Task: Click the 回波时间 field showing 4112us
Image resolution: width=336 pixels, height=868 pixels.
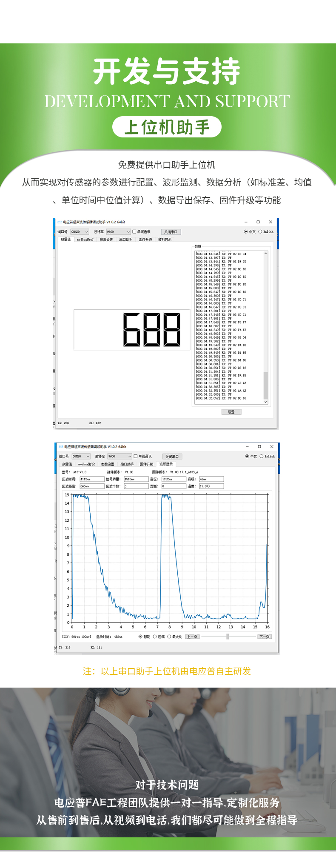Action: [x=92, y=479]
